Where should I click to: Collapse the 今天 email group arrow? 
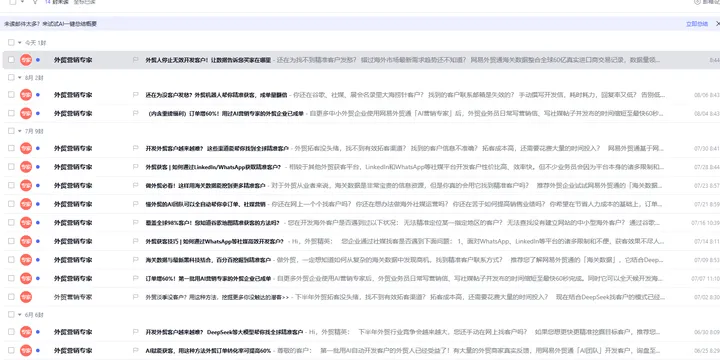tap(20, 43)
